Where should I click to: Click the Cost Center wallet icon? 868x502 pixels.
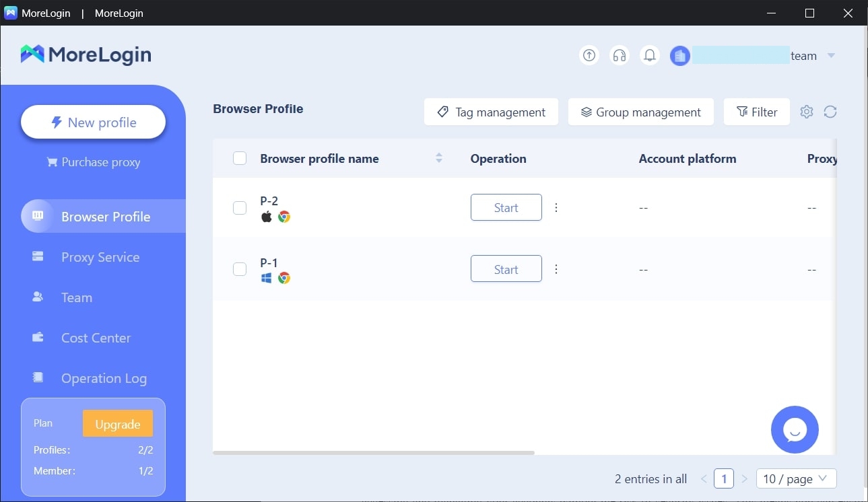point(38,337)
